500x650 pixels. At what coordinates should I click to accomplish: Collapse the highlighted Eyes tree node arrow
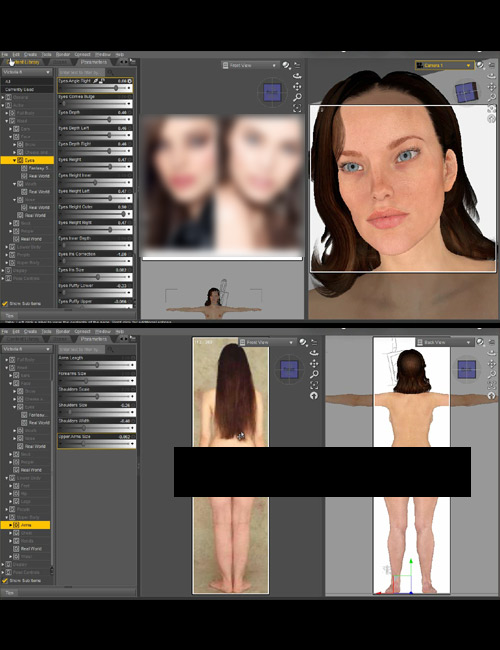coord(15,160)
